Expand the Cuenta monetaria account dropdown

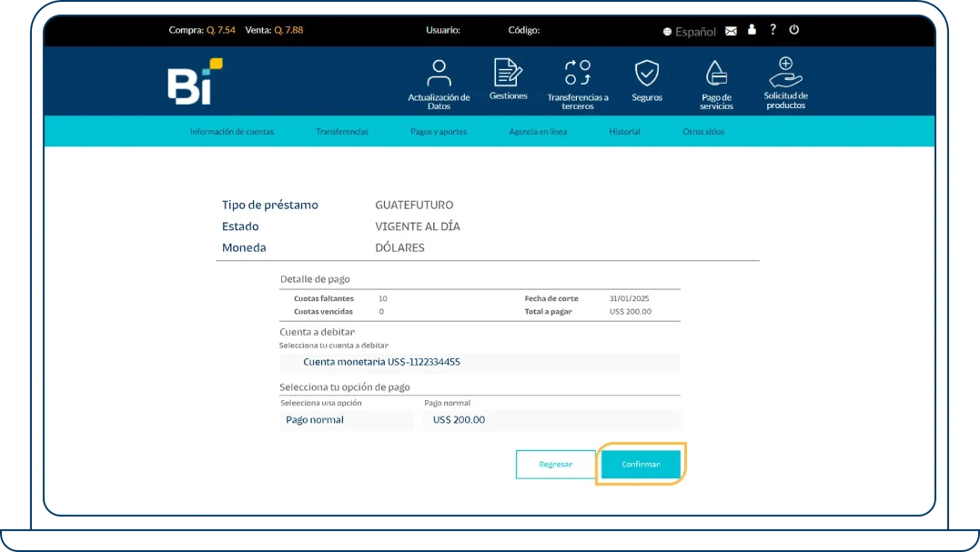click(480, 363)
